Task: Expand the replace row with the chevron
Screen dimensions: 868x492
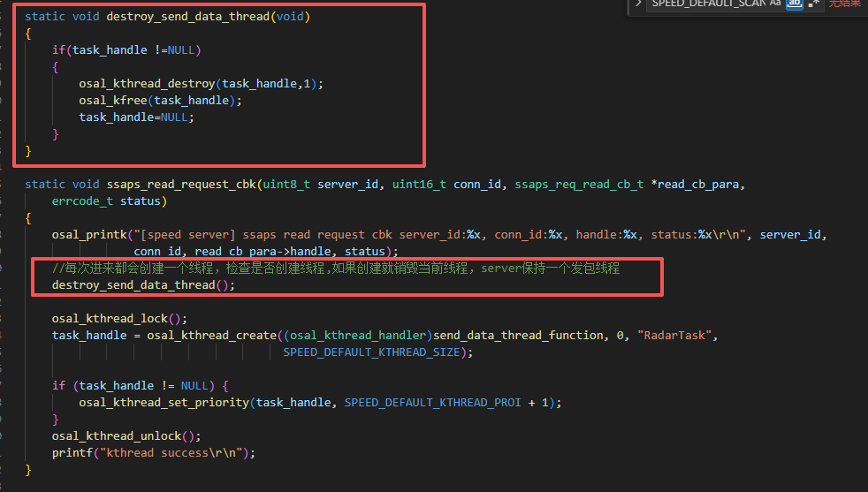Action: pos(638,4)
